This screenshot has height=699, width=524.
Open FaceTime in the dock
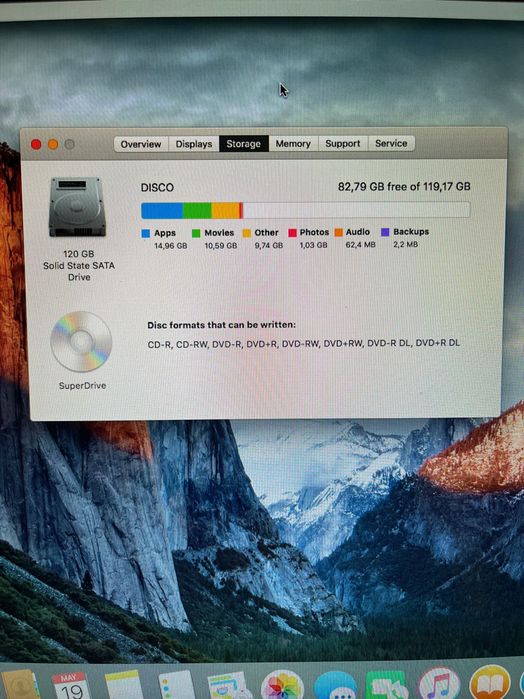pyautogui.click(x=387, y=686)
